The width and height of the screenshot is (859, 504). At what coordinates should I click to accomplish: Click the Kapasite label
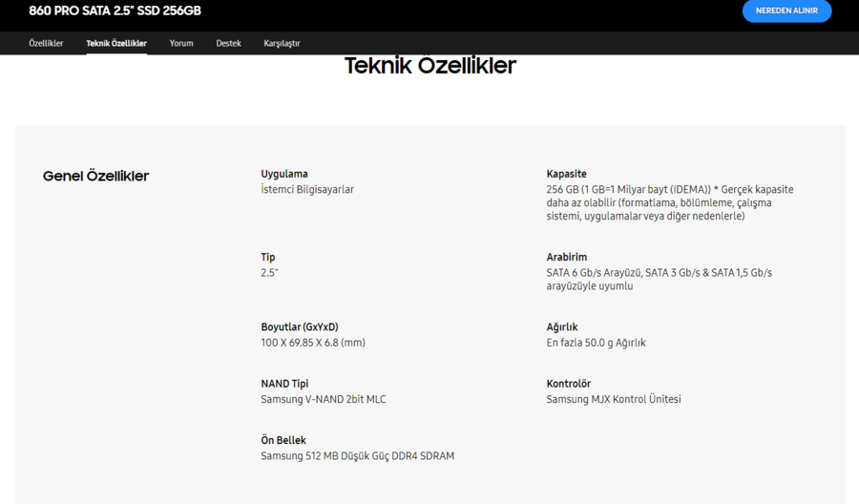(566, 174)
